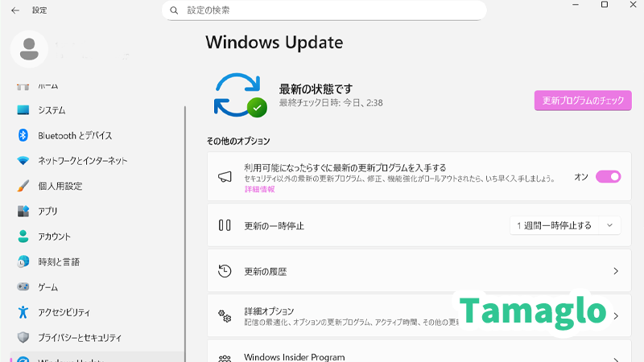The height and width of the screenshot is (362, 644).
Task: Click the search magnifier icon in 設定の検索
Action: click(175, 10)
